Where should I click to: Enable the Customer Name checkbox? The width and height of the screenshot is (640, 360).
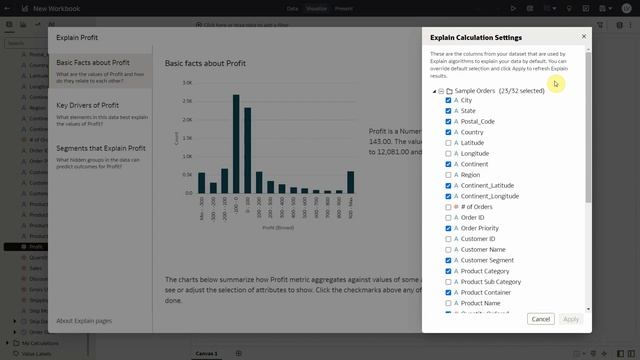click(x=448, y=249)
